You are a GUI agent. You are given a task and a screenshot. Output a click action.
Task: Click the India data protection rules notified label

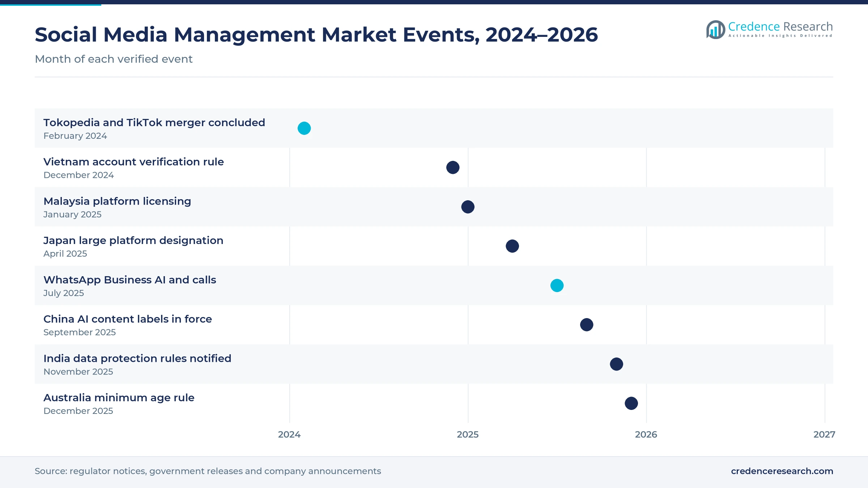tap(137, 358)
